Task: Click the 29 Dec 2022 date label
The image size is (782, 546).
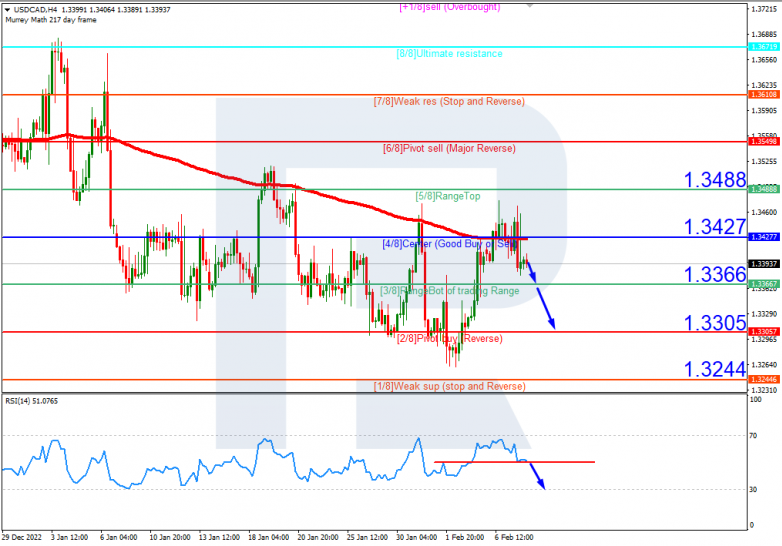Action: (x=21, y=537)
